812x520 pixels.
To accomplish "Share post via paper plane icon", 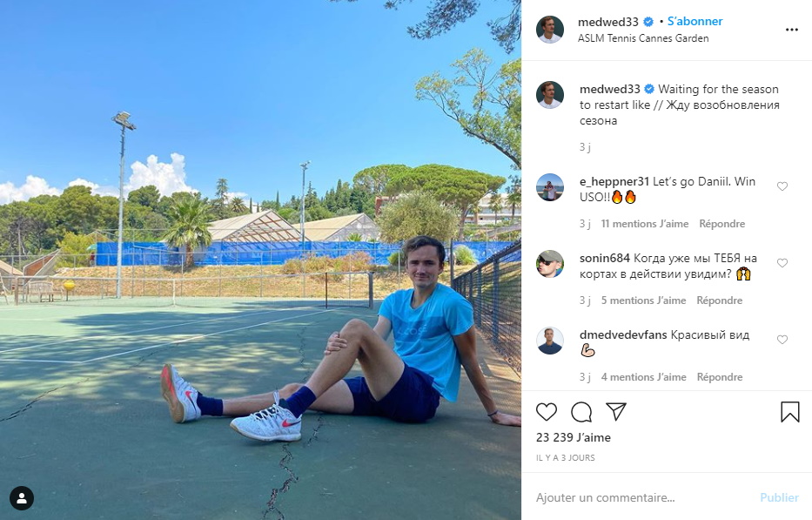I will click(616, 412).
